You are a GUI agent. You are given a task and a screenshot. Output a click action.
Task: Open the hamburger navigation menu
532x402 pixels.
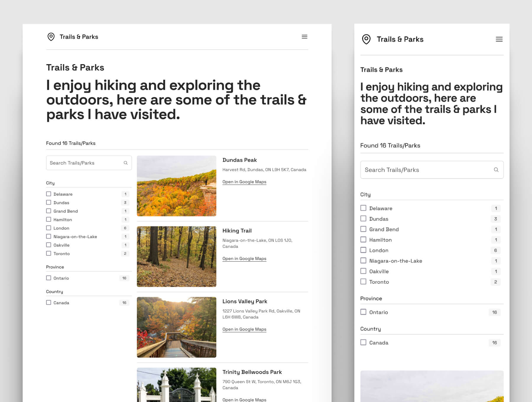pos(304,37)
